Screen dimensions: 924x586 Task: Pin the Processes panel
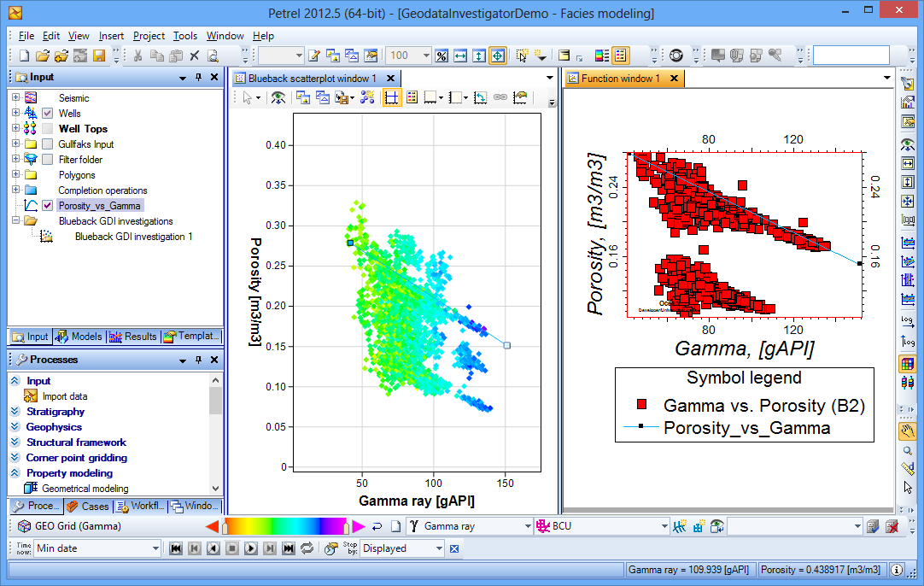click(x=199, y=360)
